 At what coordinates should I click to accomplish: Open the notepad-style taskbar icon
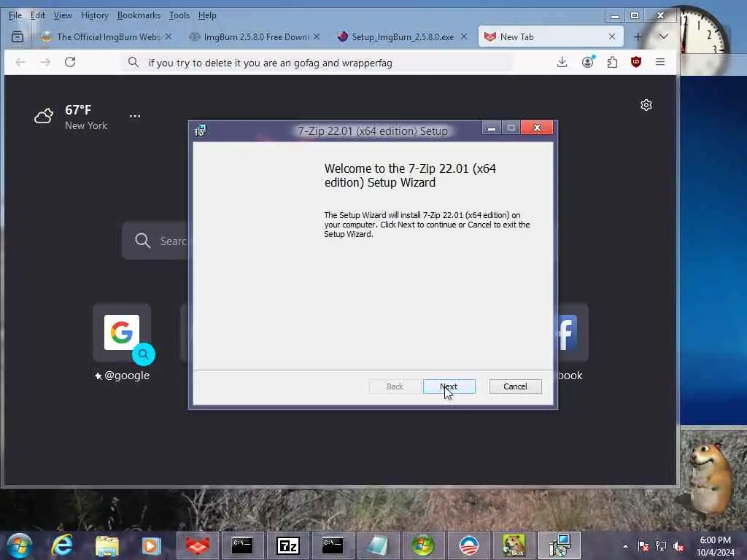[x=378, y=545]
